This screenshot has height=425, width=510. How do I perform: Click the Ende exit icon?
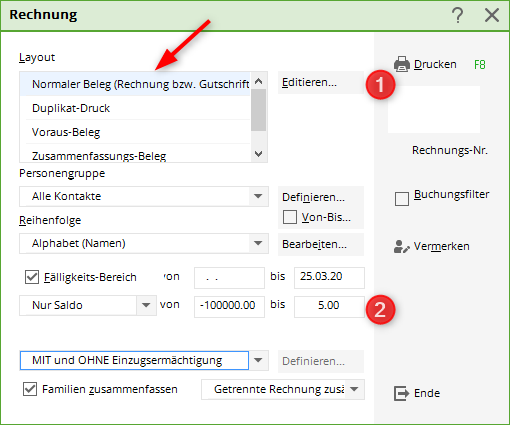pyautogui.click(x=401, y=393)
